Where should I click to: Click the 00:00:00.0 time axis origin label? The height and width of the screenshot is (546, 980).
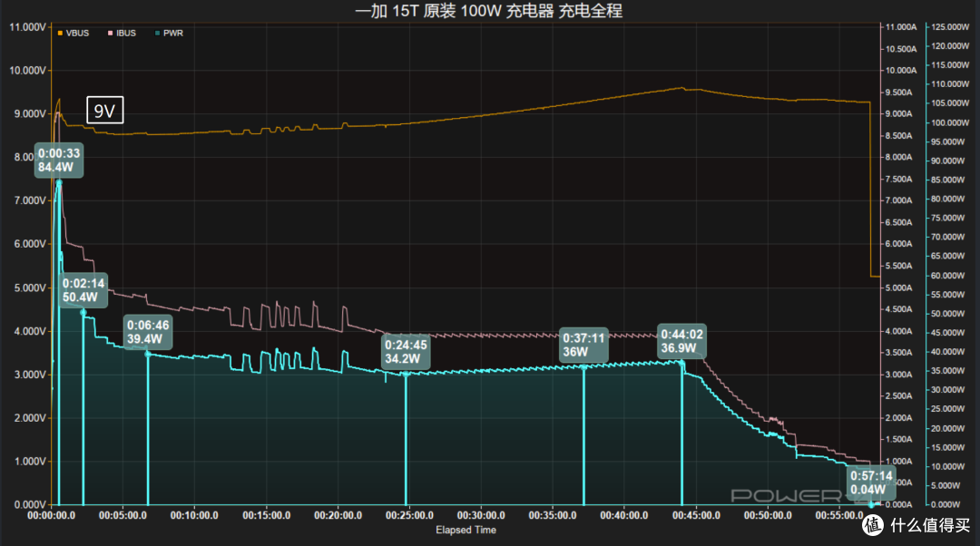[51, 515]
